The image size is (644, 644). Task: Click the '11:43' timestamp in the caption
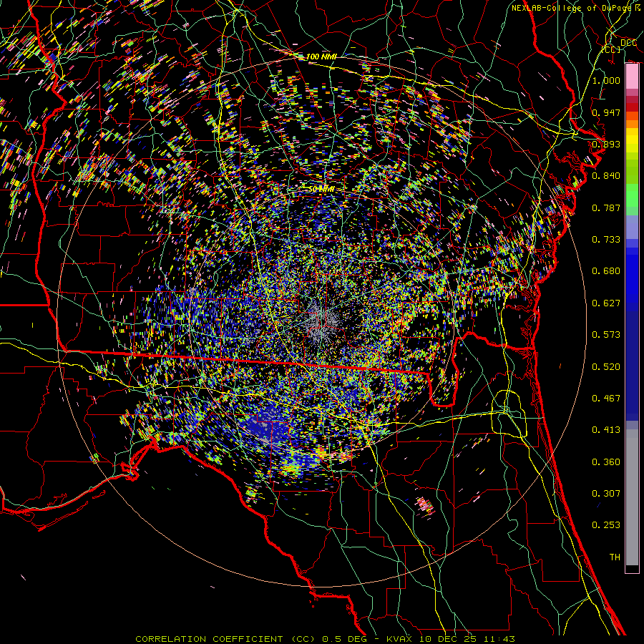tap(499, 639)
